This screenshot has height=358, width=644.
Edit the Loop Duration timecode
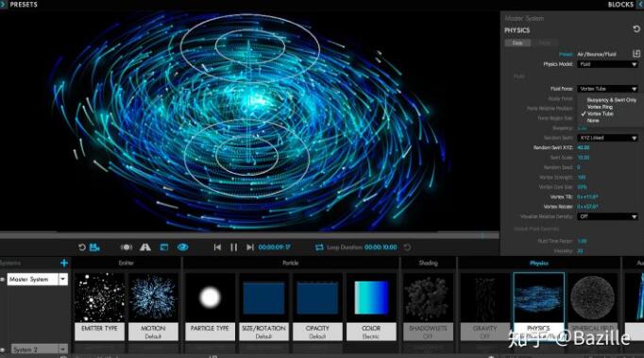click(x=381, y=247)
